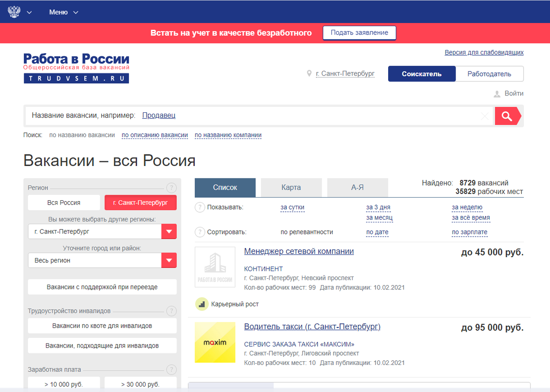550x392 pixels.
Task: Open the Меню dropdown
Action: 64,12
